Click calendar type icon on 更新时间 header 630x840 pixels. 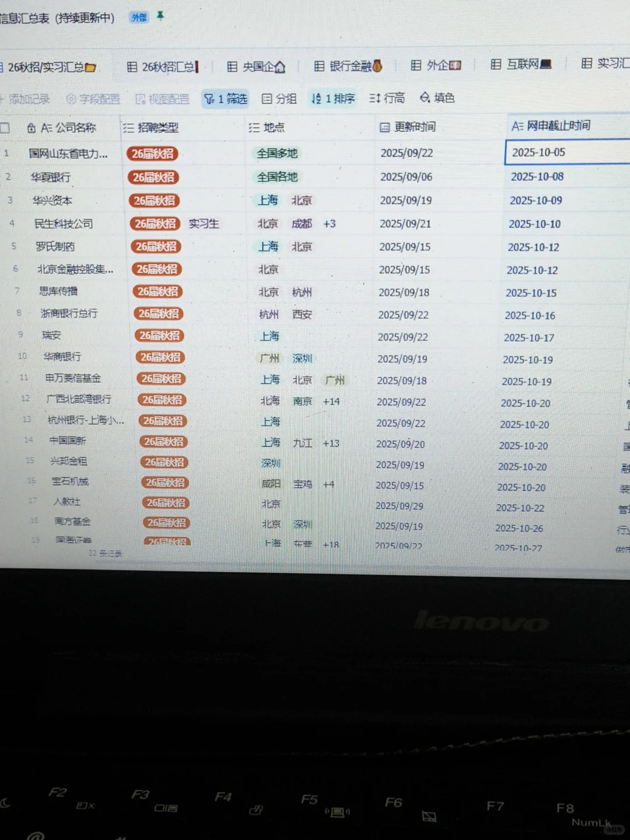click(x=385, y=127)
